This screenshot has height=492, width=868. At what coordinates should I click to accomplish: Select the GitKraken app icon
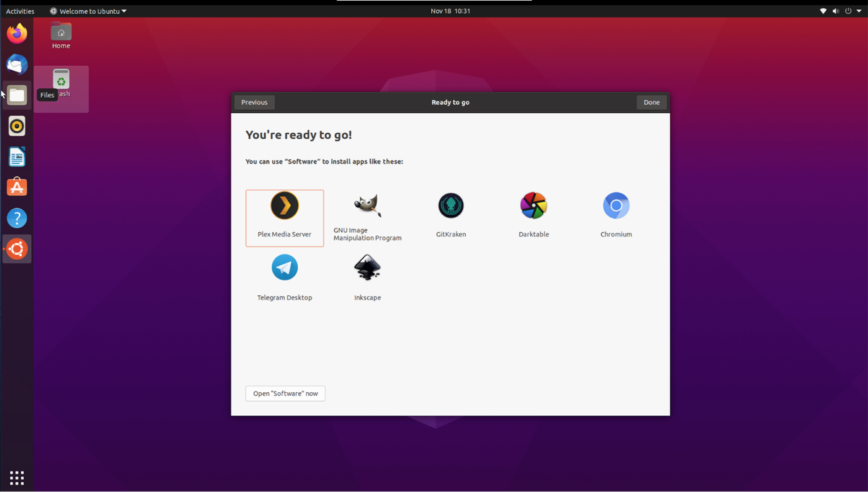tap(450, 205)
